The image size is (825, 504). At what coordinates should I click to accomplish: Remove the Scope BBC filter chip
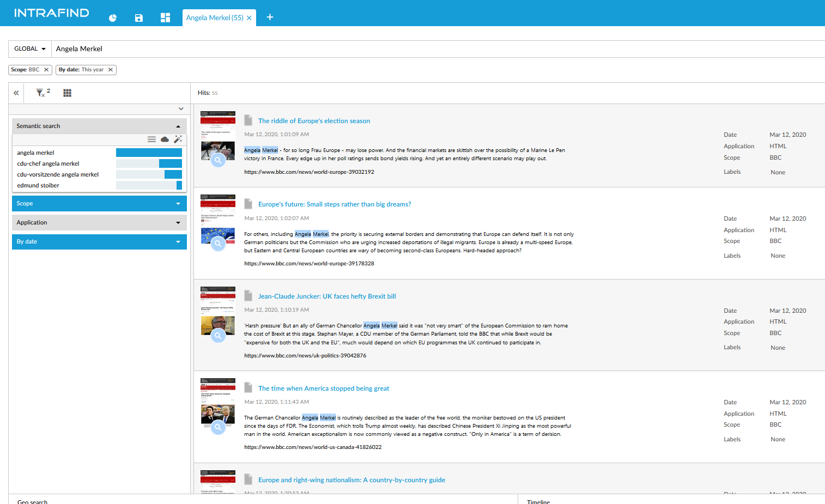[x=46, y=70]
